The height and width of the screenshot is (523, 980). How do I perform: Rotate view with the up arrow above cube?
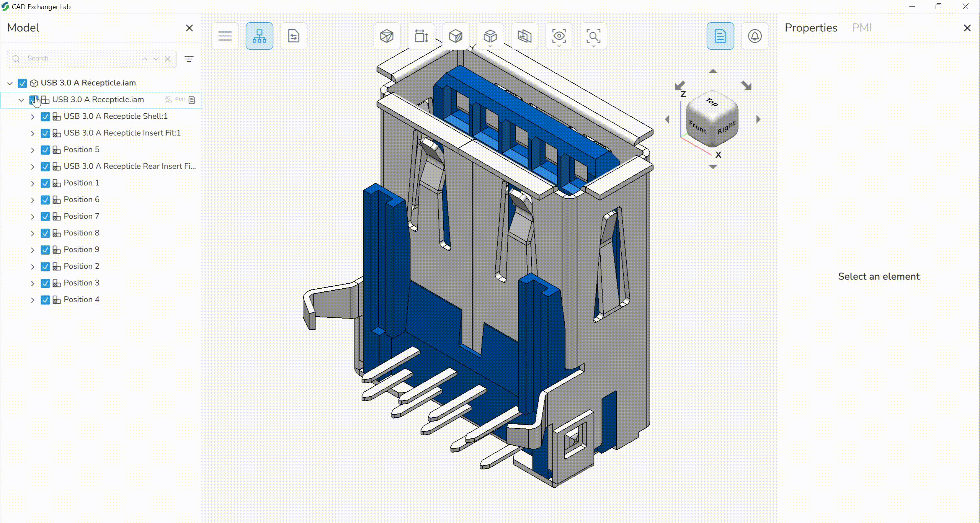(x=713, y=71)
